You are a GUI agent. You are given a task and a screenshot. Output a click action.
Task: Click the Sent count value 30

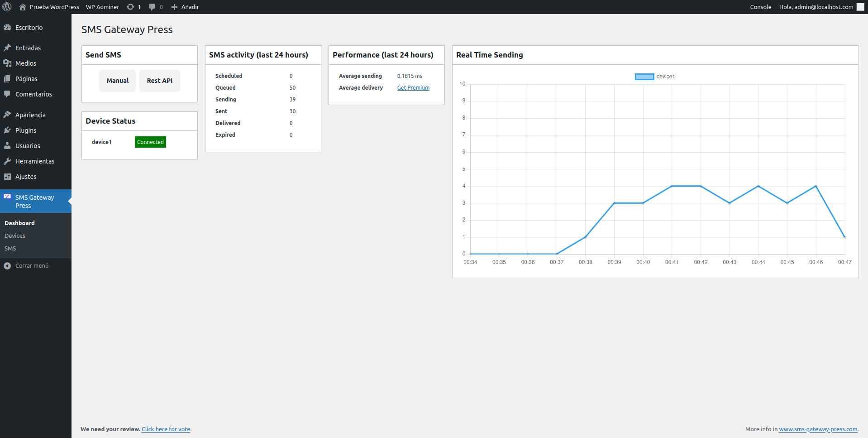click(x=292, y=111)
